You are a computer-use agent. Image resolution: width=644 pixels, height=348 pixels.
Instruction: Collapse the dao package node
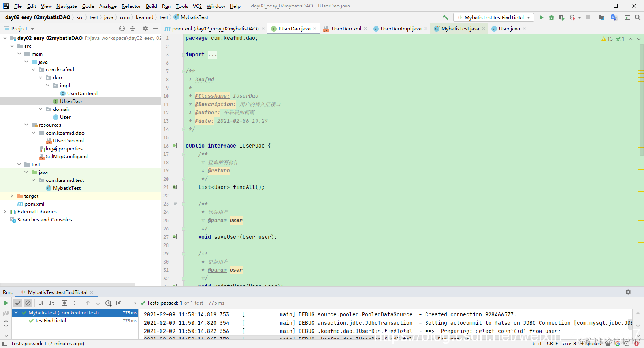point(40,78)
